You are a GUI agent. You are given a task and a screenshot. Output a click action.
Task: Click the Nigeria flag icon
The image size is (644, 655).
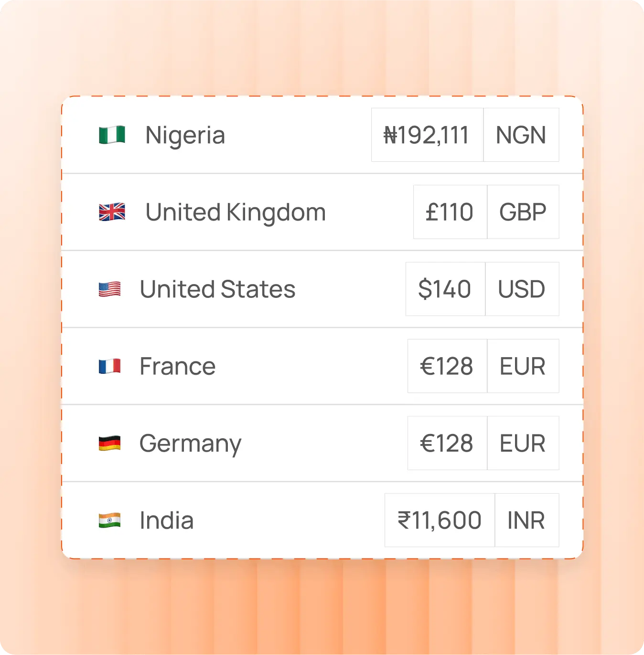point(112,135)
